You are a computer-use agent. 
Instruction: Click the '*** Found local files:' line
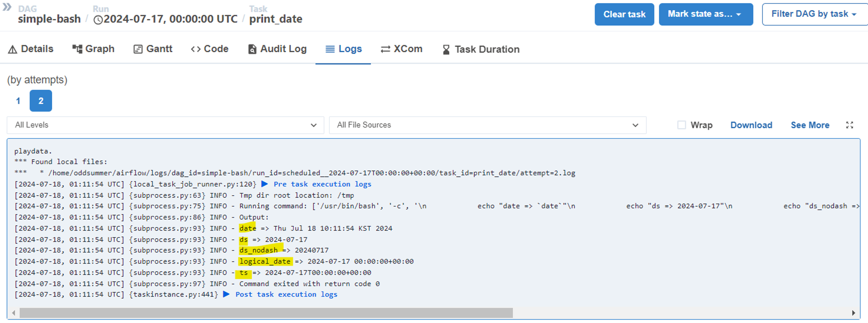click(x=61, y=161)
